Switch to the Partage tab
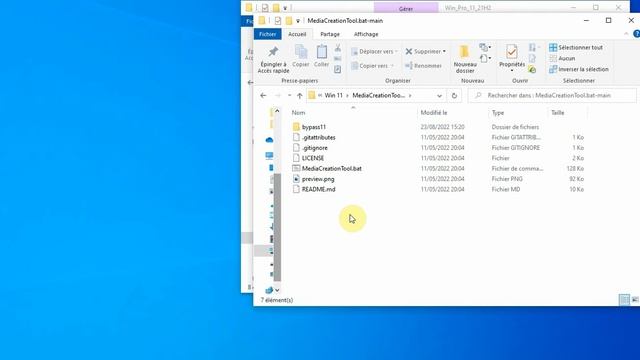This screenshot has height=360, width=640. tap(330, 34)
